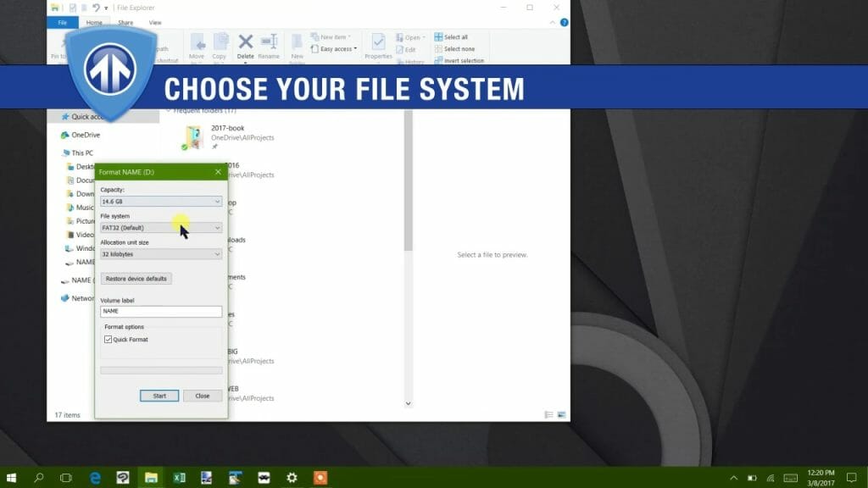Viewport: 868px width, 488px height.
Task: Click Restore device defaults button
Action: [x=136, y=279]
